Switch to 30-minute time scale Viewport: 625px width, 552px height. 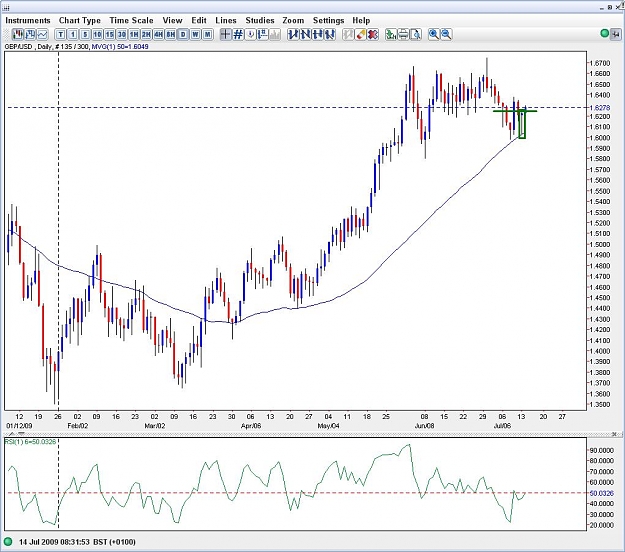click(122, 34)
